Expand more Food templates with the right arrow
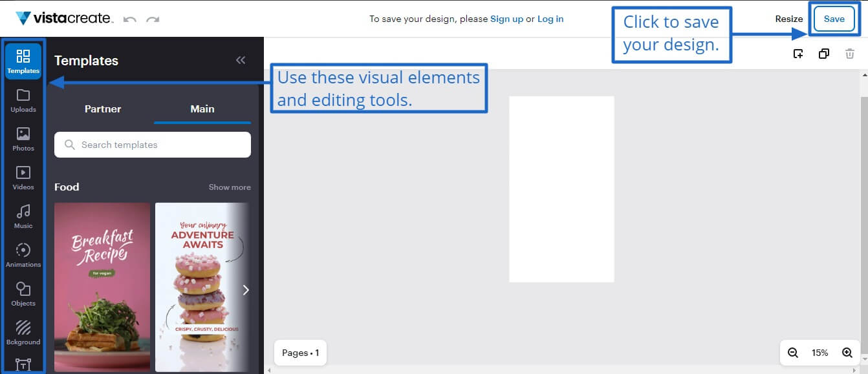This screenshot has width=868, height=374. pos(246,290)
